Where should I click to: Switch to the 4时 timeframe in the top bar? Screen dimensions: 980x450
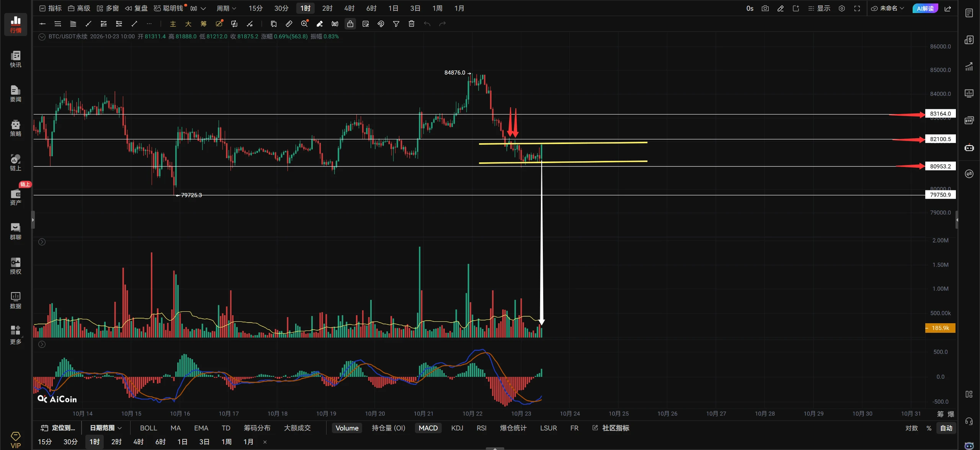tap(349, 8)
